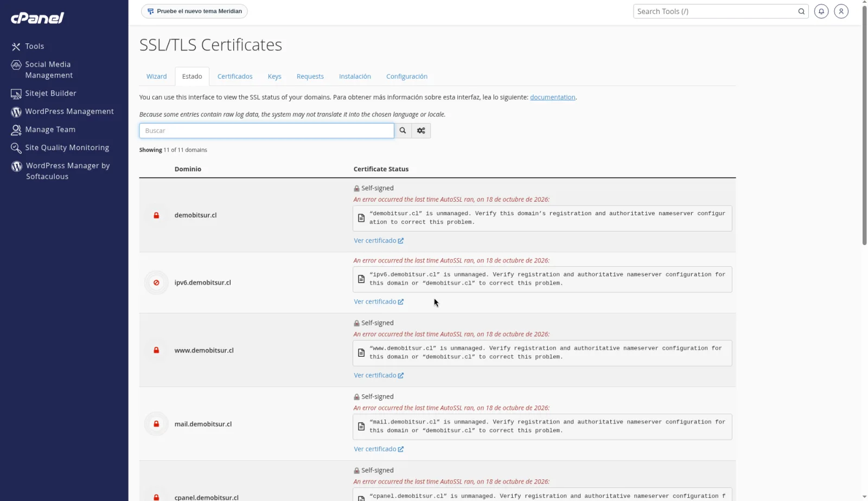The height and width of the screenshot is (501, 868).
Task: Focus the Buscar domain search field
Action: (x=266, y=131)
